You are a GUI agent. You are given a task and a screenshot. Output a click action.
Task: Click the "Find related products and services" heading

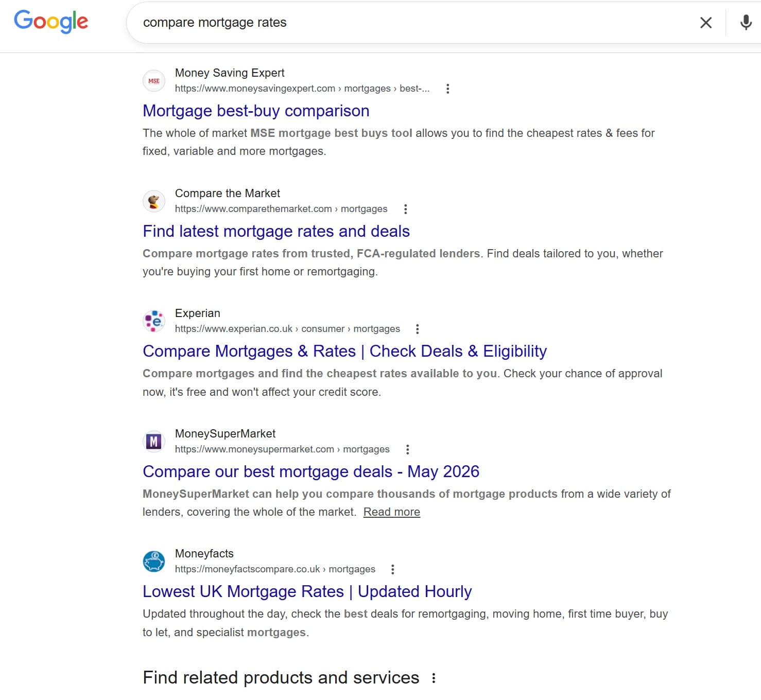281,678
